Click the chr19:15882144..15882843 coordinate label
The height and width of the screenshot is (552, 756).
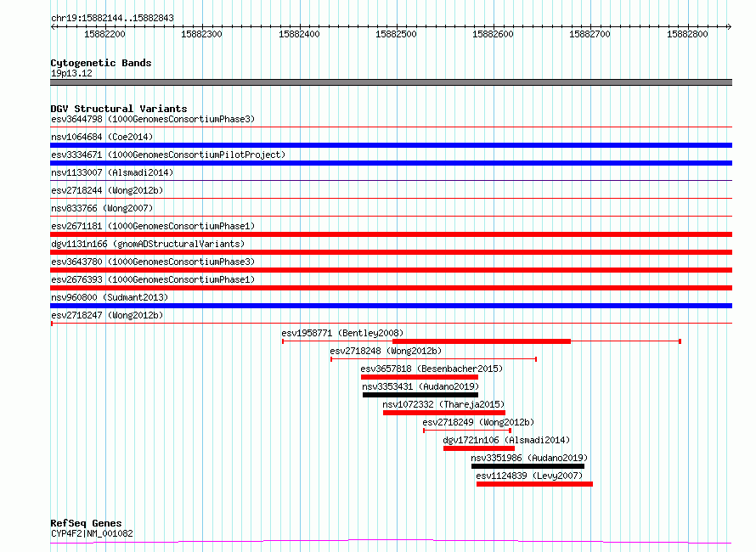coord(112,19)
